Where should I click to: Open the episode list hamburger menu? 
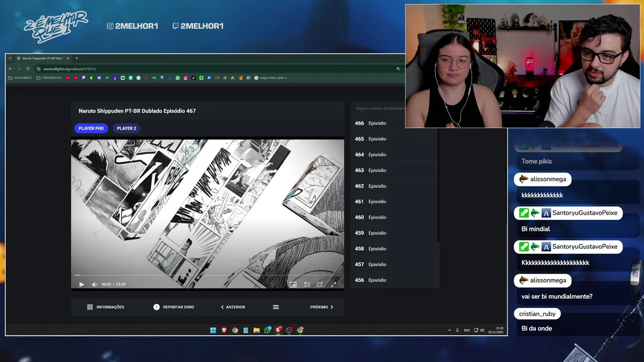click(276, 307)
